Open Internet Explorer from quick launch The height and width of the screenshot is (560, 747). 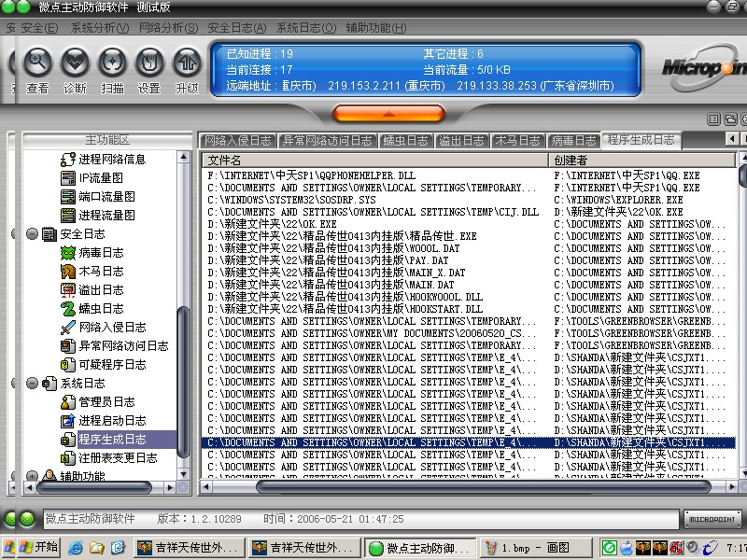[x=76, y=548]
